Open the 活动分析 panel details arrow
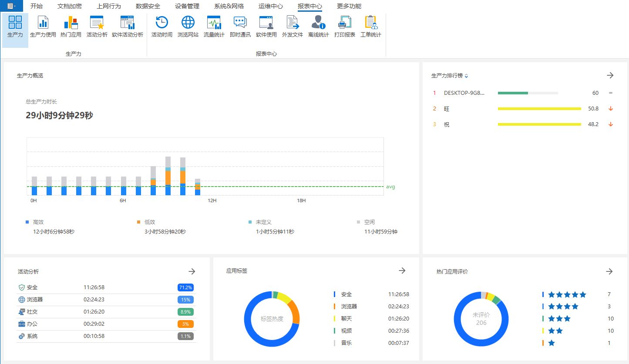 (x=192, y=271)
